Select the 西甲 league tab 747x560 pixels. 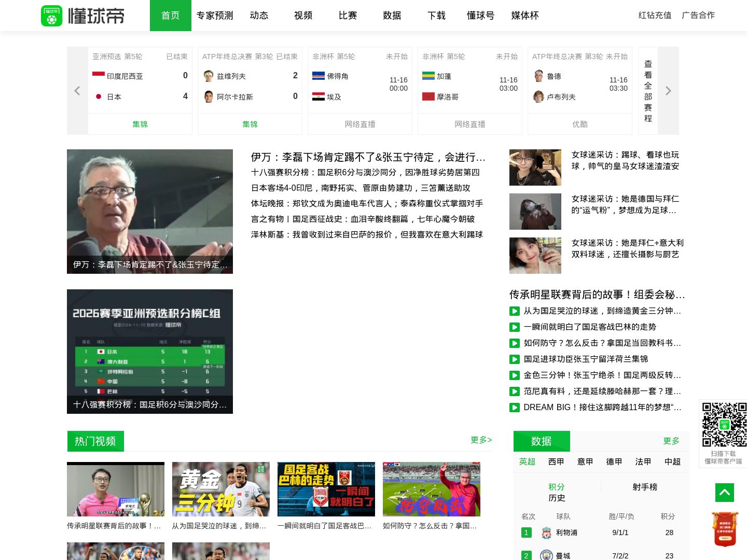[x=557, y=461]
